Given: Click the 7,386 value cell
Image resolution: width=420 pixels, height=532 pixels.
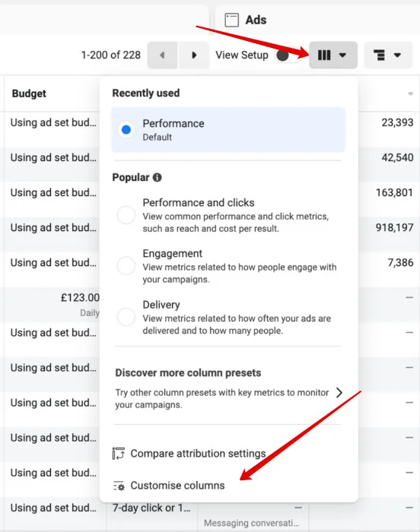Looking at the screenshot, I should click(x=400, y=262).
